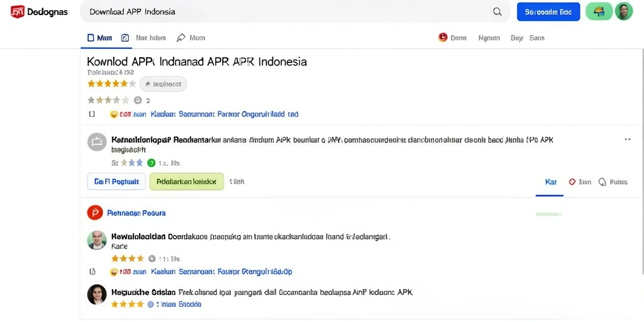Screen dimensions: 644x322
Task: Click the green 'Pdedarkan lonidox' button
Action: (186, 181)
